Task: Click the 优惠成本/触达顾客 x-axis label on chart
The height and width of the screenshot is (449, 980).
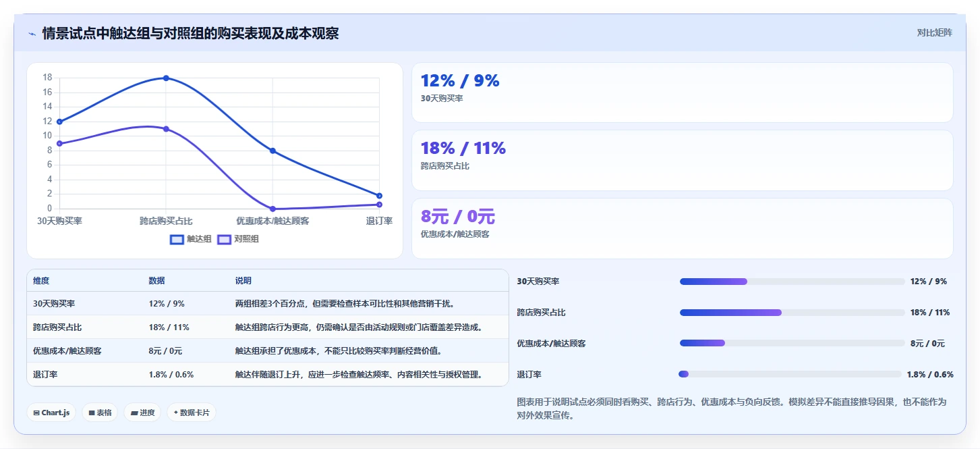Action: click(272, 221)
